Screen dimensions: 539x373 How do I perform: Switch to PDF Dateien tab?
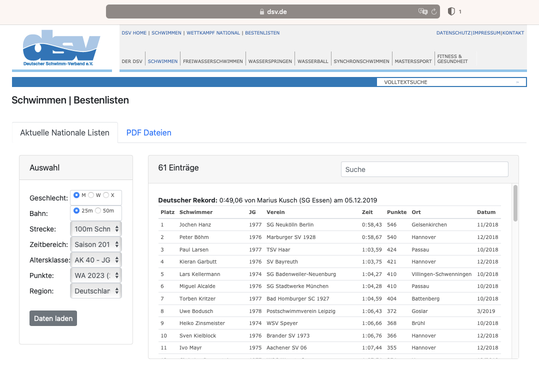coord(149,133)
